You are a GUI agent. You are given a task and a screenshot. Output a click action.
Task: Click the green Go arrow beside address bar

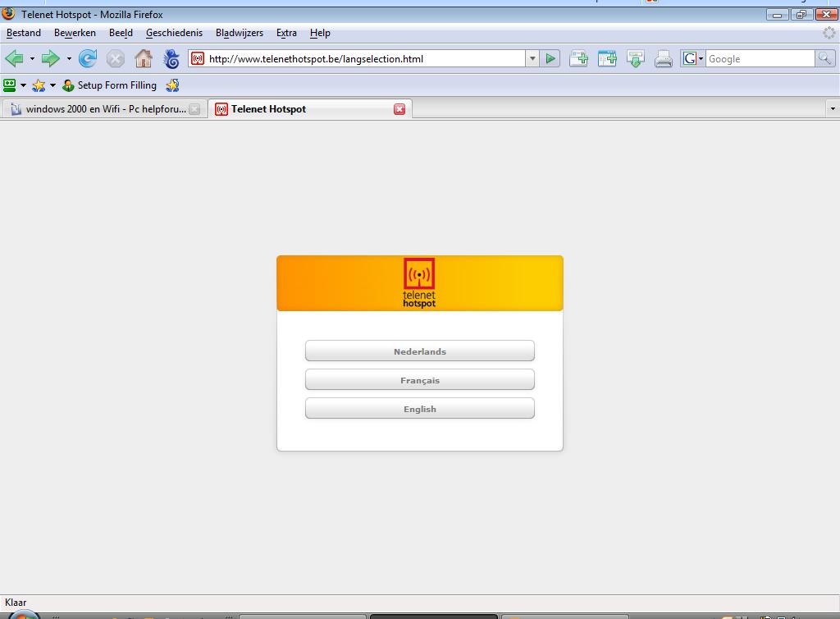(x=550, y=58)
